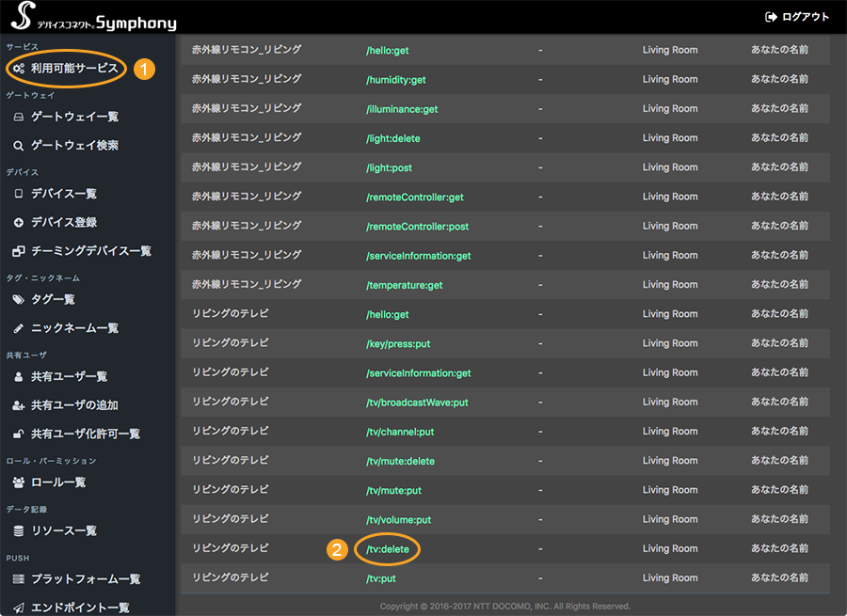Image resolution: width=847 pixels, height=616 pixels.
Task: Click Living Room in the /tv:put row
Action: [x=670, y=577]
